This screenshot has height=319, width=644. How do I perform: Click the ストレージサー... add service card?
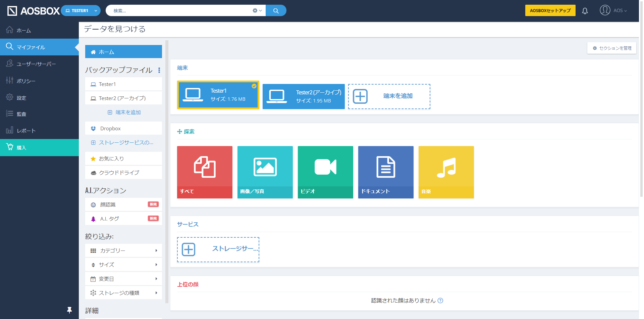pyautogui.click(x=218, y=249)
